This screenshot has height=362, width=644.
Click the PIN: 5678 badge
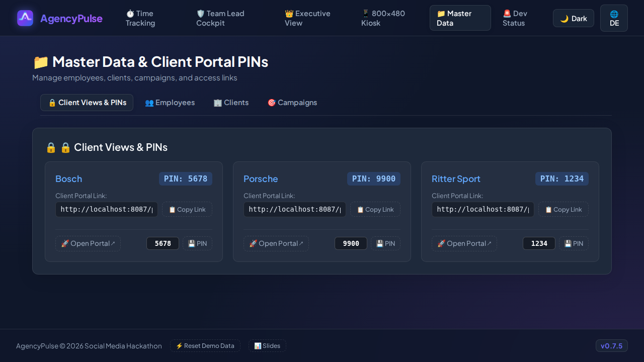point(186,178)
